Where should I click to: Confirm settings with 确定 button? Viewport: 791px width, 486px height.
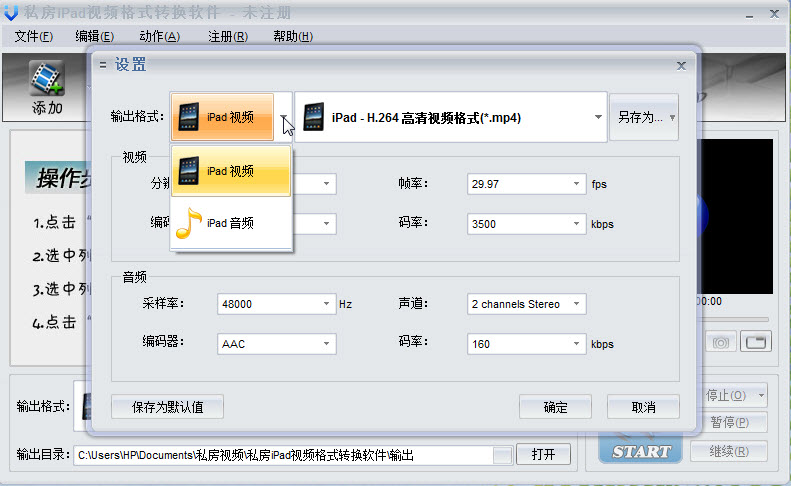pos(555,407)
